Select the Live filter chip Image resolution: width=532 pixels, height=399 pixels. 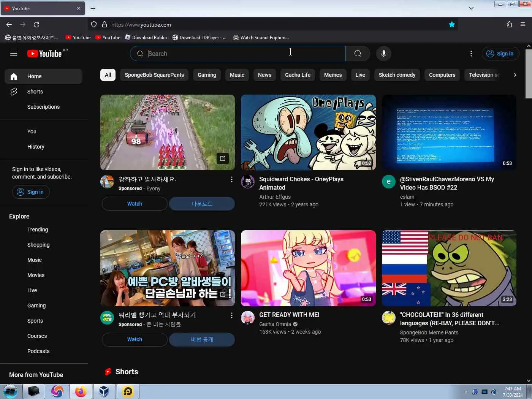coord(360,75)
